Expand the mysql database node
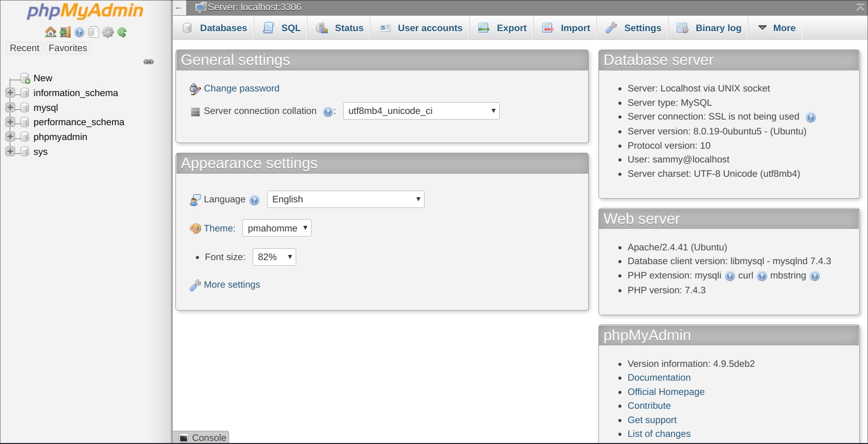The image size is (868, 444). (x=10, y=107)
